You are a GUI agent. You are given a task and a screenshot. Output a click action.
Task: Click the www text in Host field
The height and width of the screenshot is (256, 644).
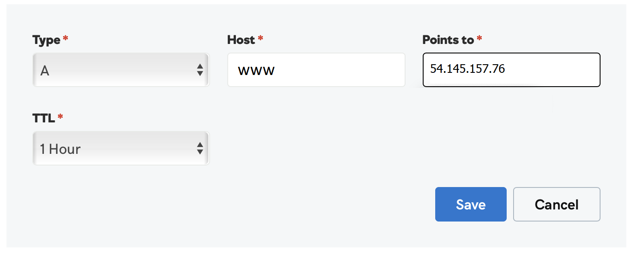pyautogui.click(x=257, y=70)
